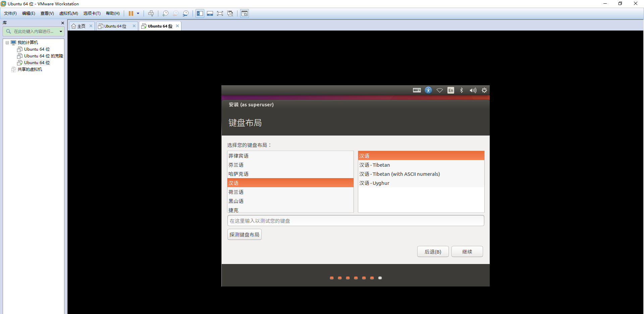
Task: Click the revert to snapshot icon
Action: pyautogui.click(x=175, y=13)
